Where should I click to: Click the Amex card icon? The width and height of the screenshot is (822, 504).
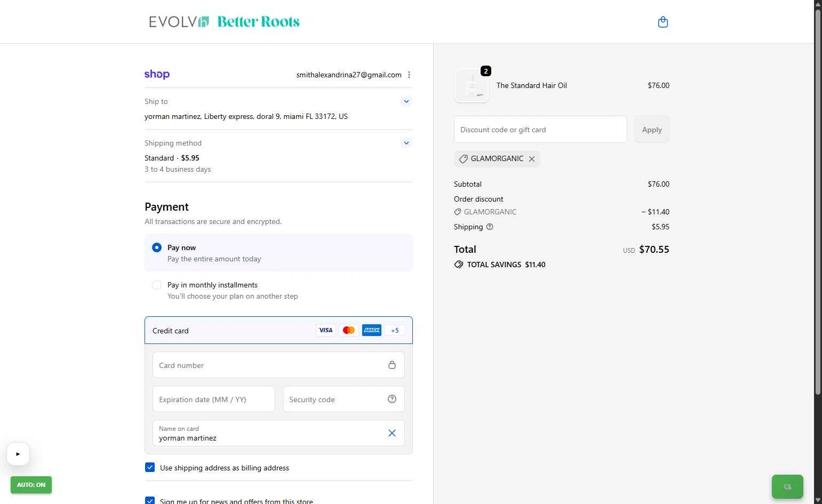click(x=372, y=331)
